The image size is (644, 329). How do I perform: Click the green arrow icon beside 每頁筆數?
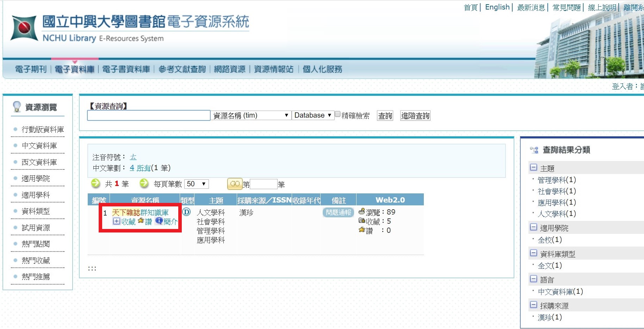[144, 183]
